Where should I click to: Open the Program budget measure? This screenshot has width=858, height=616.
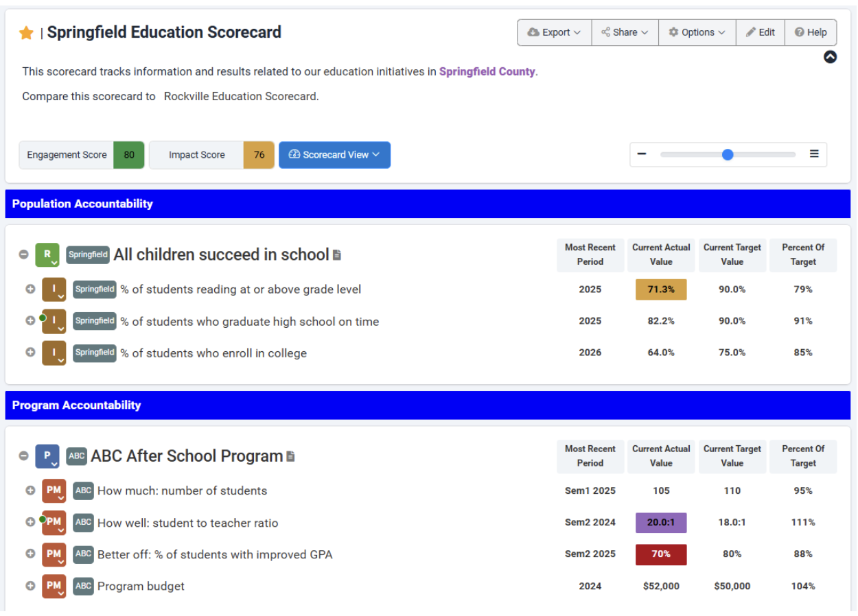141,586
